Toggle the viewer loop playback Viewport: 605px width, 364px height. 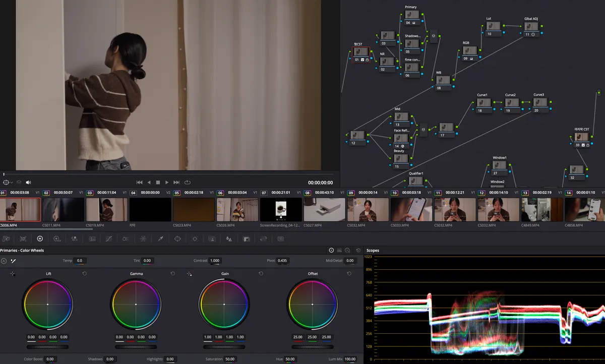point(188,182)
